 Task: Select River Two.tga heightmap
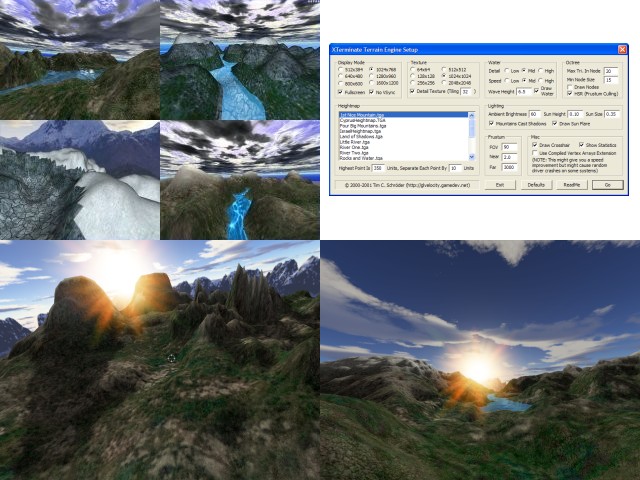403,152
